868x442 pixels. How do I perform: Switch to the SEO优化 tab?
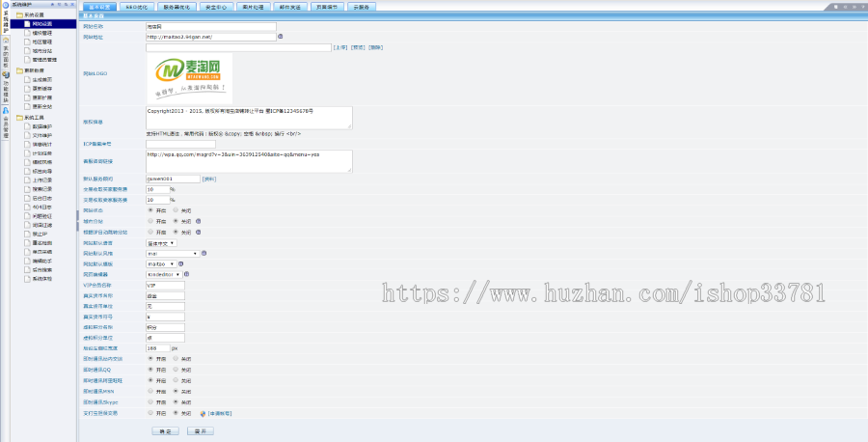point(136,7)
